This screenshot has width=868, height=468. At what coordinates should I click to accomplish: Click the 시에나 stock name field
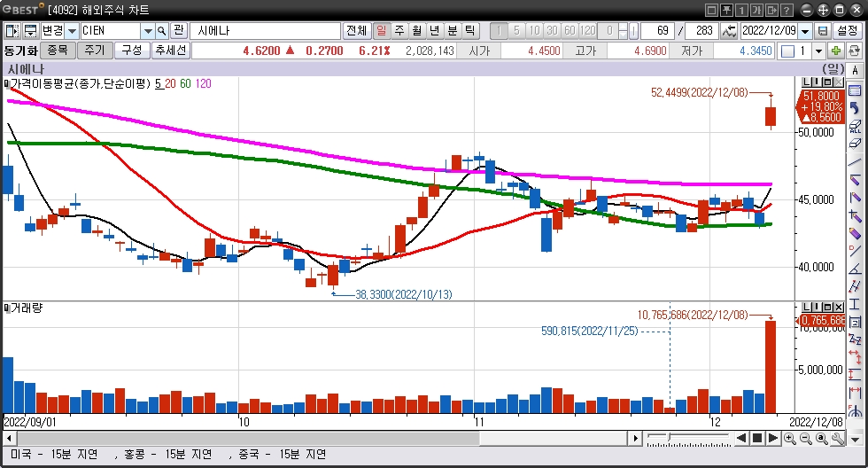click(x=265, y=30)
